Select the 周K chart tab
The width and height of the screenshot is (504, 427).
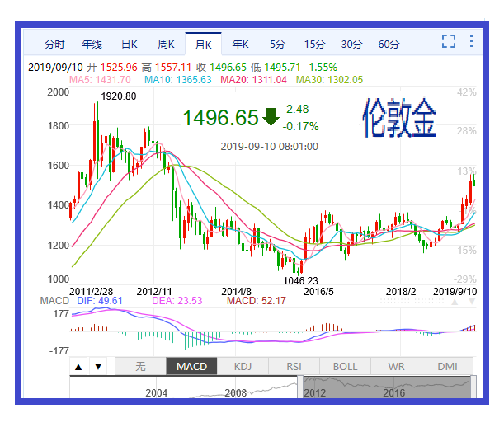166,44
